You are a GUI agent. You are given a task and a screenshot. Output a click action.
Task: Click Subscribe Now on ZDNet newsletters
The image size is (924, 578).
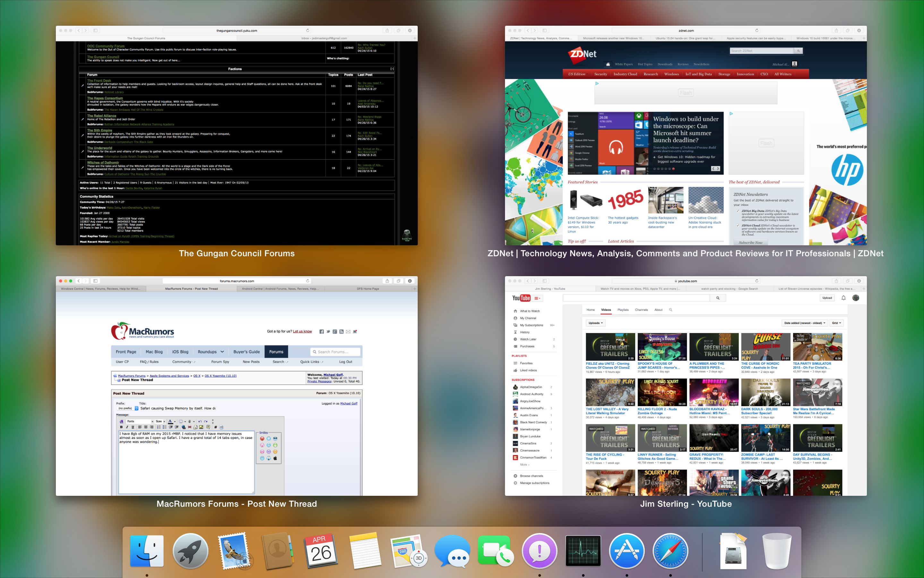click(750, 242)
